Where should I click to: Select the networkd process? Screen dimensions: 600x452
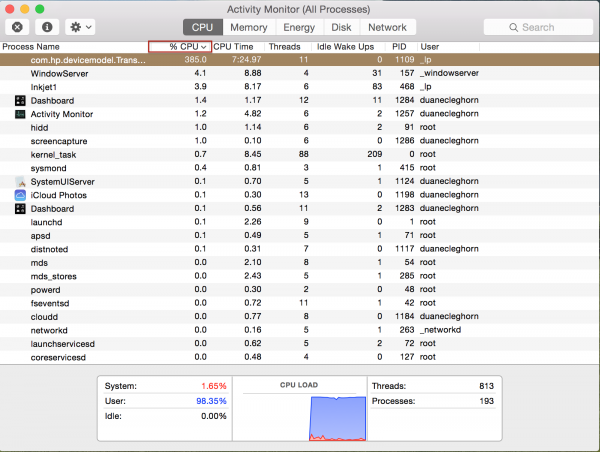pos(49,330)
